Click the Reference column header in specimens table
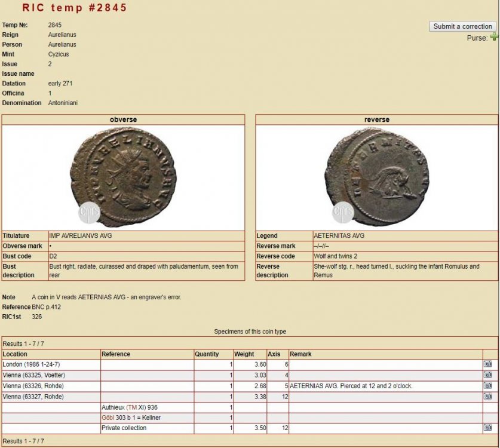Screen dimensions: 500x448 [116, 354]
